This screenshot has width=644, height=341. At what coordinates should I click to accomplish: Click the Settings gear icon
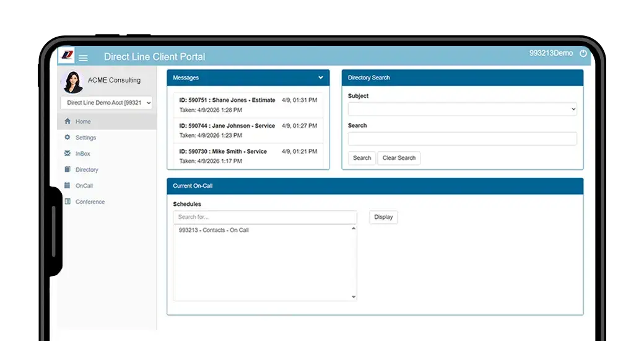click(67, 138)
